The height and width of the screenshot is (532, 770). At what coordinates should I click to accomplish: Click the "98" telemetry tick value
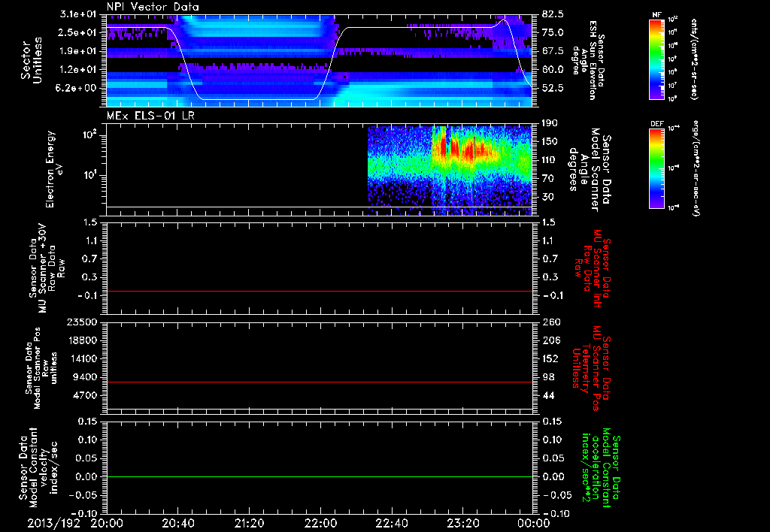[547, 377]
